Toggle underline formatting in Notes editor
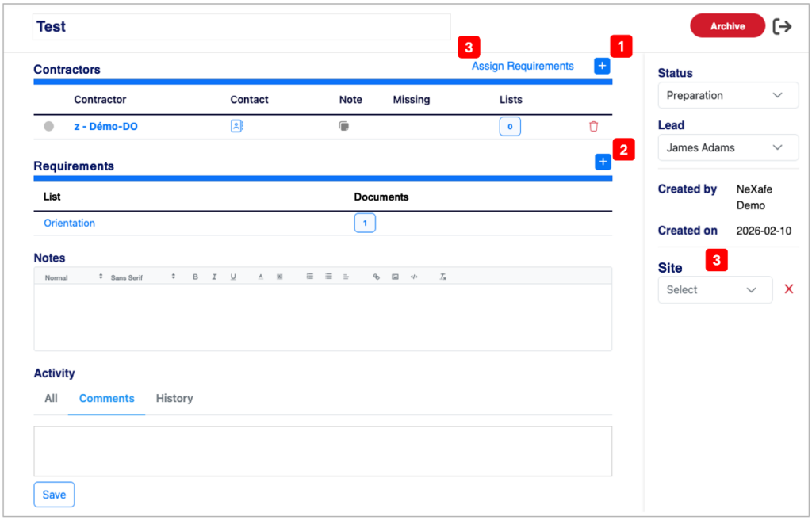 (x=233, y=277)
